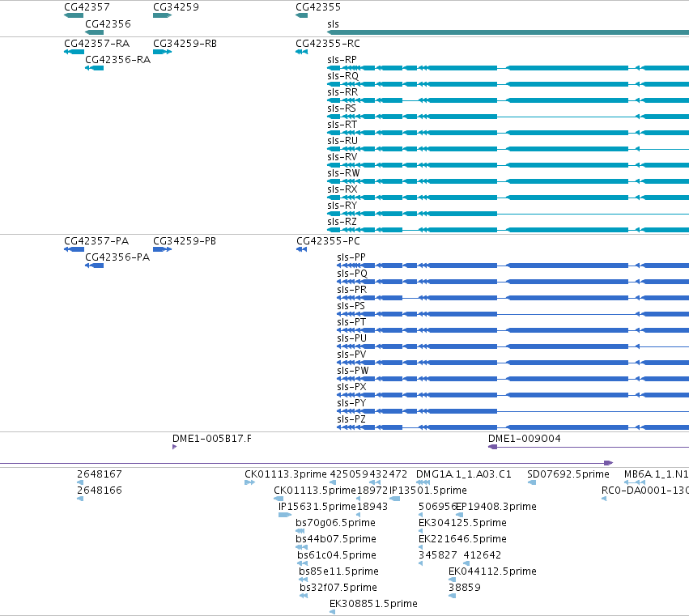Select the CK01113.3prime EST label
Screen dimensions: 689x616
286,474
